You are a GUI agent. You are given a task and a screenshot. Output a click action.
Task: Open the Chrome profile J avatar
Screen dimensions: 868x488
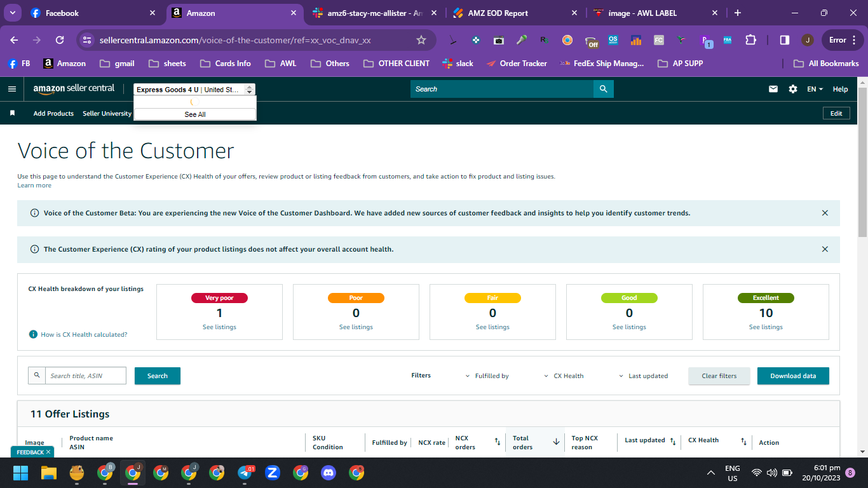click(808, 40)
